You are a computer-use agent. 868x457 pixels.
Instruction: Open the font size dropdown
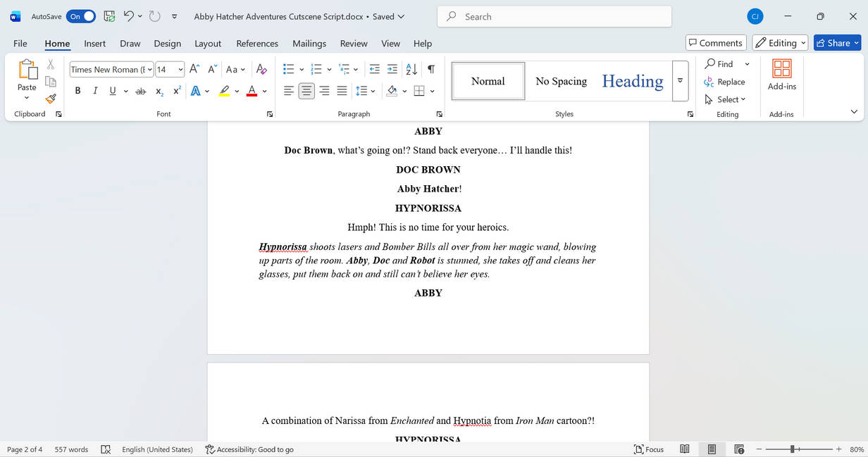click(180, 70)
